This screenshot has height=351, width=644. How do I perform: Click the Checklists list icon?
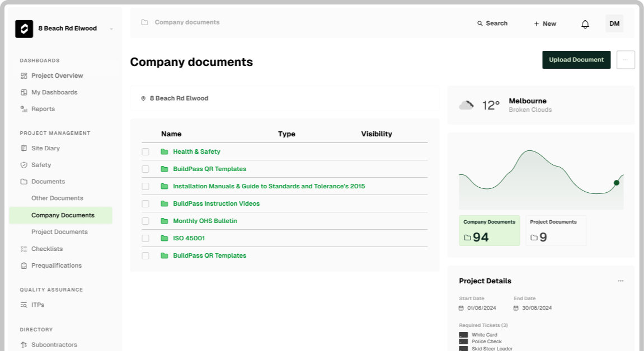point(24,249)
